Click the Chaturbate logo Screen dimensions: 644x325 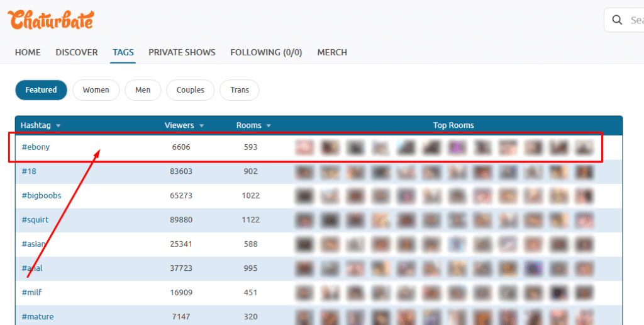click(51, 20)
